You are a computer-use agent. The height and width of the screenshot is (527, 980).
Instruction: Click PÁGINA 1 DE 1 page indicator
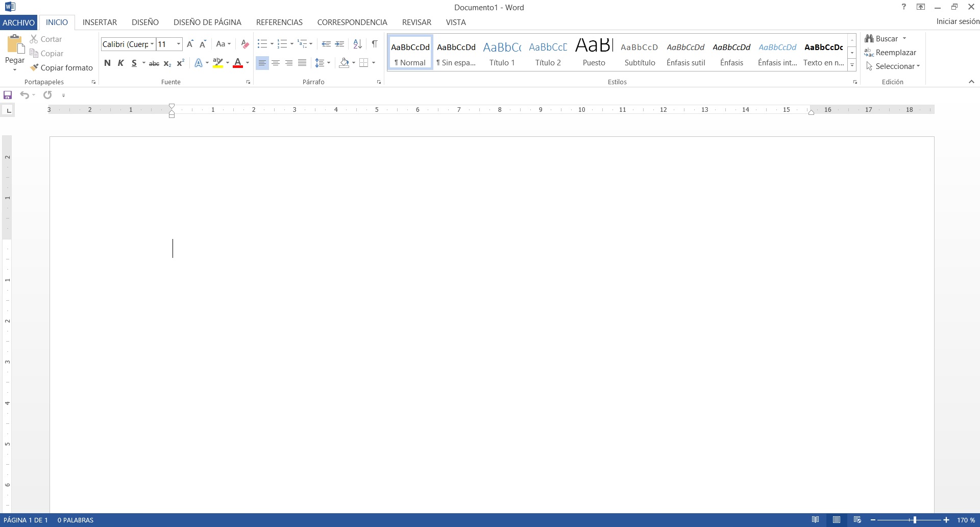(26, 520)
